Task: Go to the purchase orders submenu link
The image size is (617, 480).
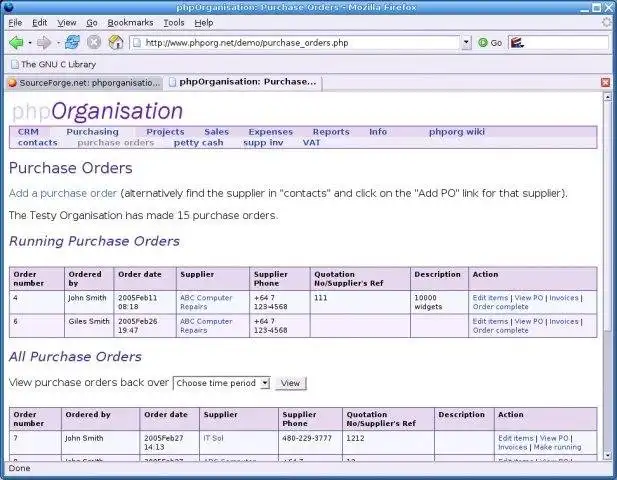Action: point(116,142)
